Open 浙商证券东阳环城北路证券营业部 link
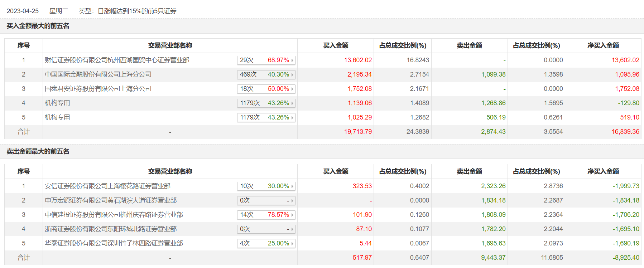The width and height of the screenshot is (644, 268). (x=111, y=229)
